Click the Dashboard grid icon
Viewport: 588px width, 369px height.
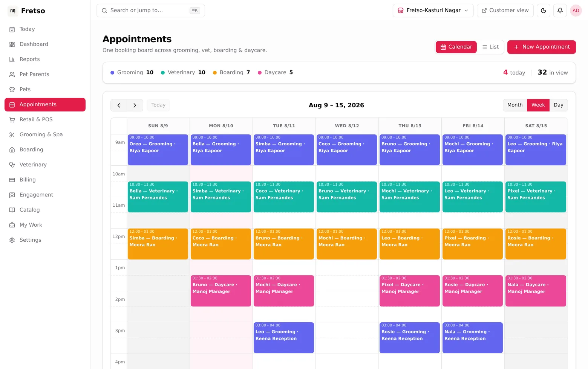[12, 44]
